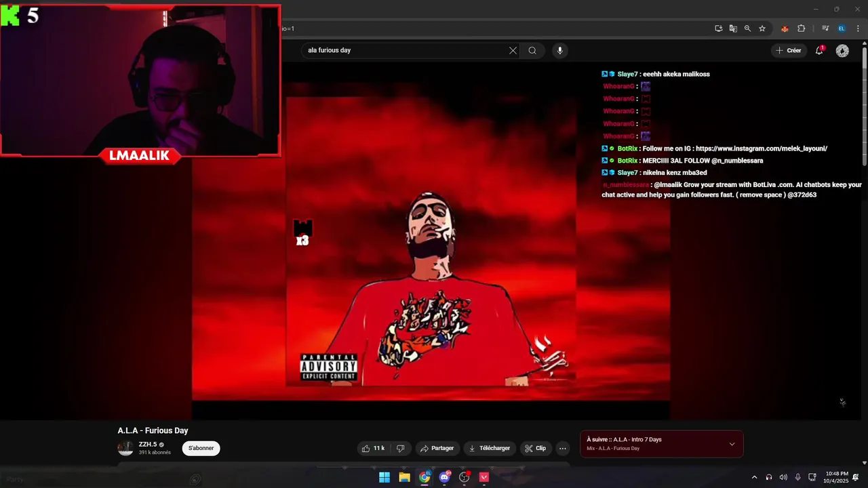The width and height of the screenshot is (868, 488).
Task: Open the clock showing 10:48 PM
Action: [x=836, y=477]
